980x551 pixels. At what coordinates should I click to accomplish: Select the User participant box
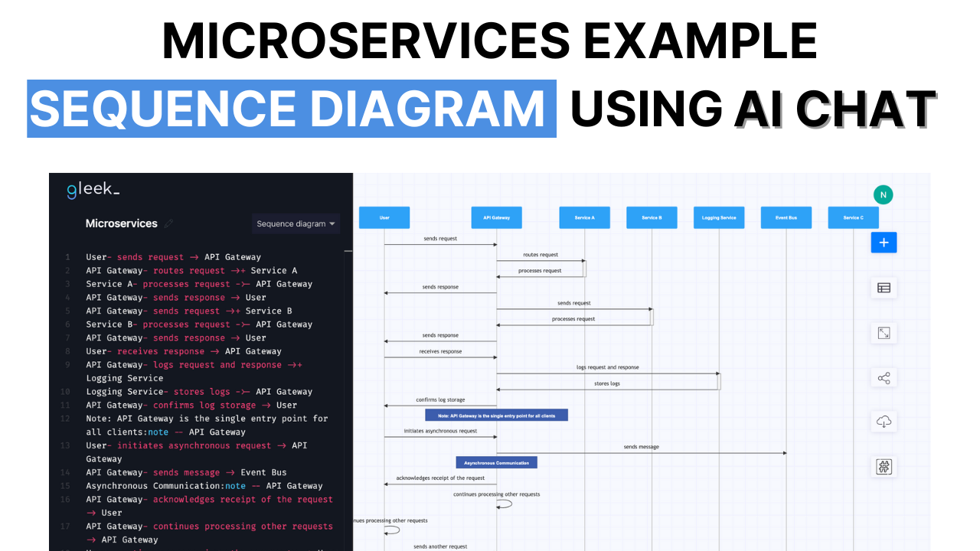pos(384,217)
